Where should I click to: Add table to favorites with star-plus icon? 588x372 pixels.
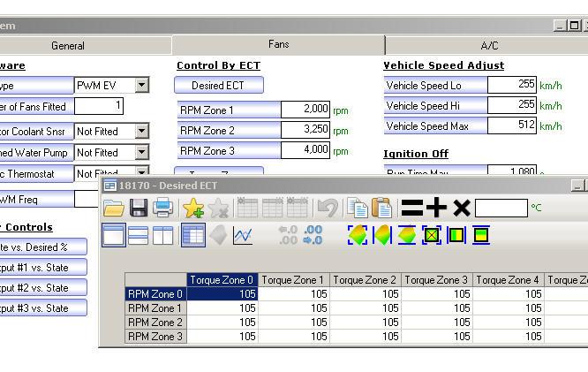(x=193, y=208)
